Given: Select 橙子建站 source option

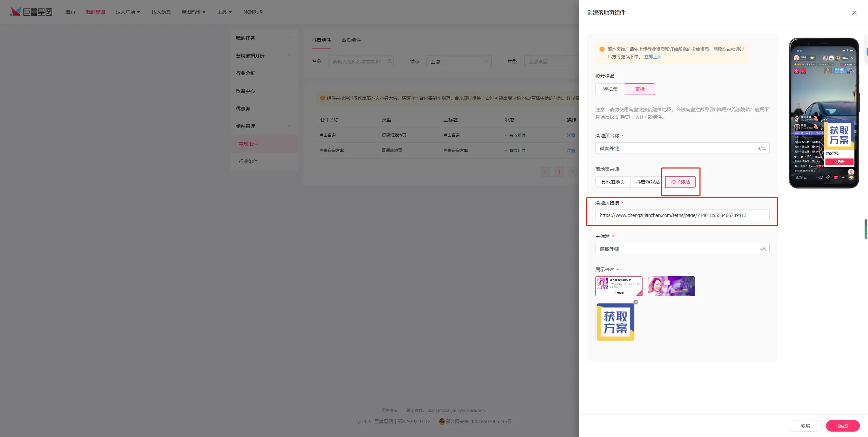Looking at the screenshot, I should (x=680, y=182).
